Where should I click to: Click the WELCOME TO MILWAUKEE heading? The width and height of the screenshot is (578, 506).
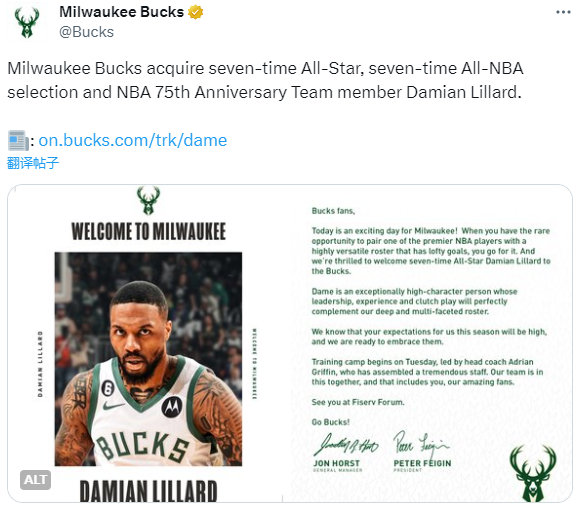(x=149, y=232)
